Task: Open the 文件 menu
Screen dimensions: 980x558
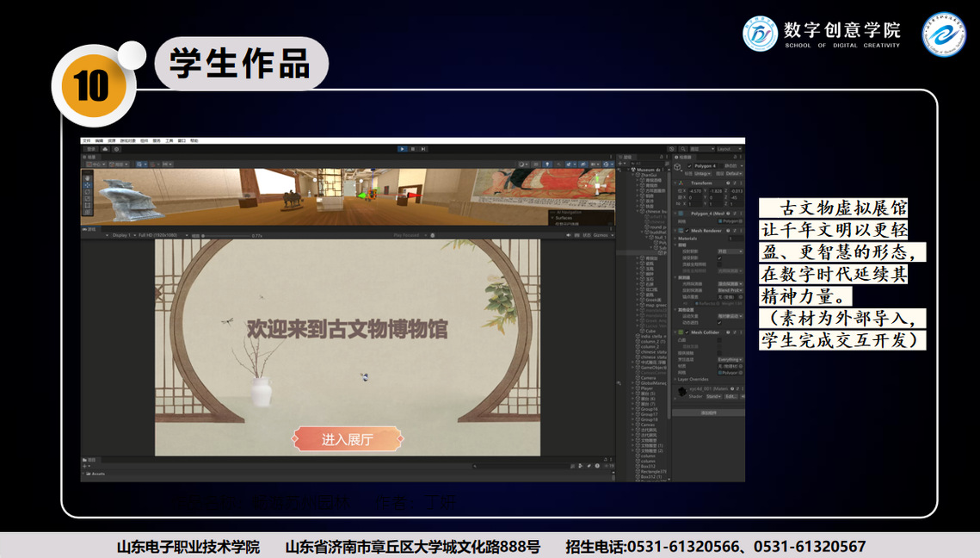Action: [86, 140]
